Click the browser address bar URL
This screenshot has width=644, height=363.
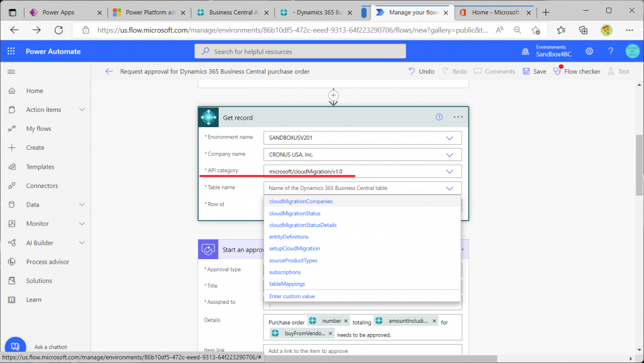coord(292,30)
